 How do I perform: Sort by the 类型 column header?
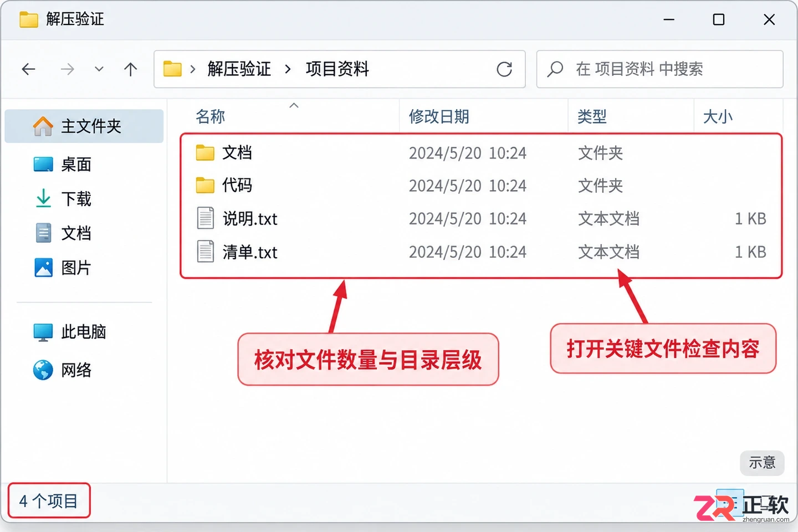coord(592,116)
